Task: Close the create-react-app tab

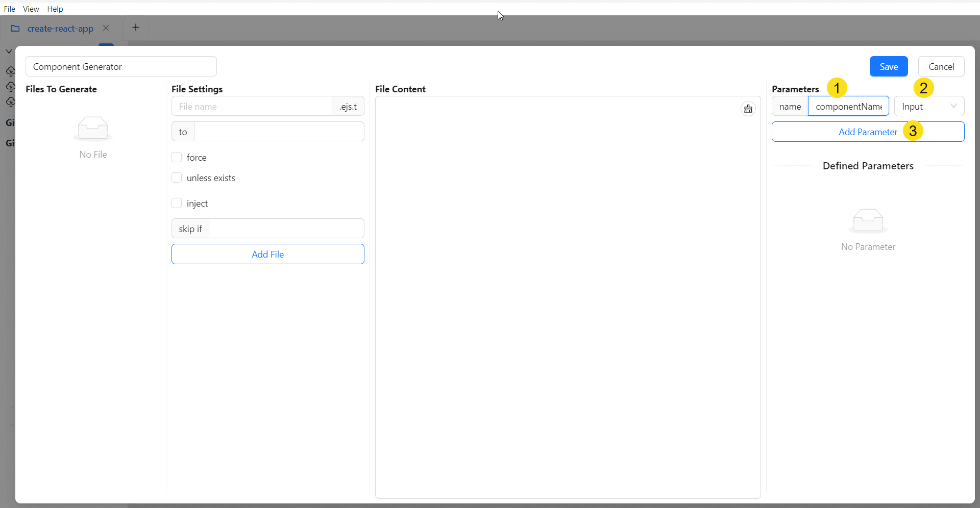Action: coord(106,28)
